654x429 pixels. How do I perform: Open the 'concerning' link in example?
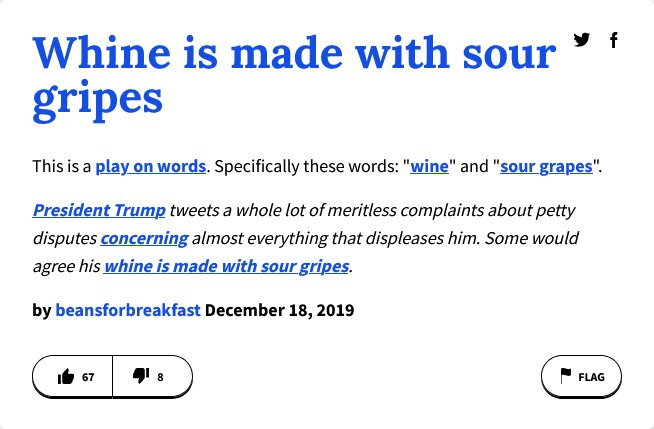144,238
